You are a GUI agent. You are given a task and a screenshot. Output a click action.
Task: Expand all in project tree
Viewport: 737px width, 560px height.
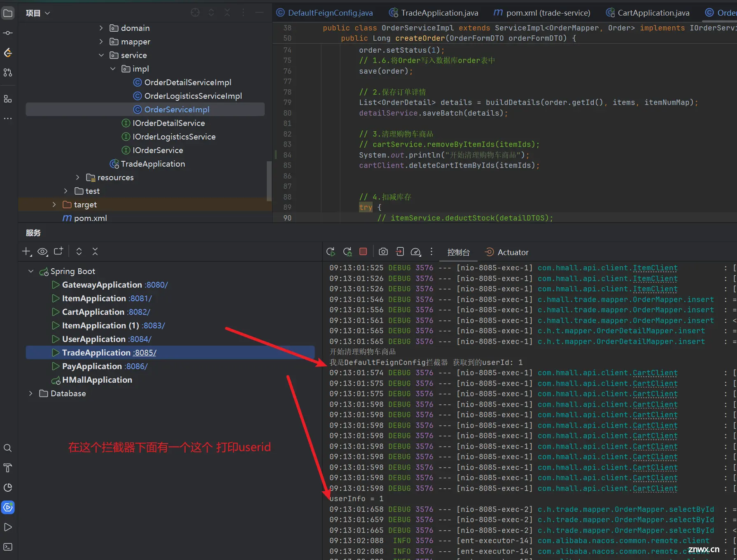click(211, 13)
